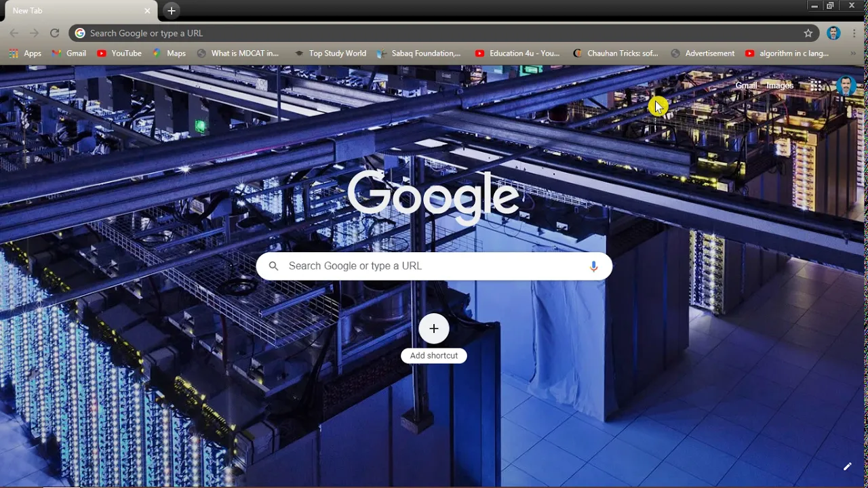The width and height of the screenshot is (868, 488).
Task: Open the 'What is MDCAT in...' bookmark
Action: click(238, 54)
